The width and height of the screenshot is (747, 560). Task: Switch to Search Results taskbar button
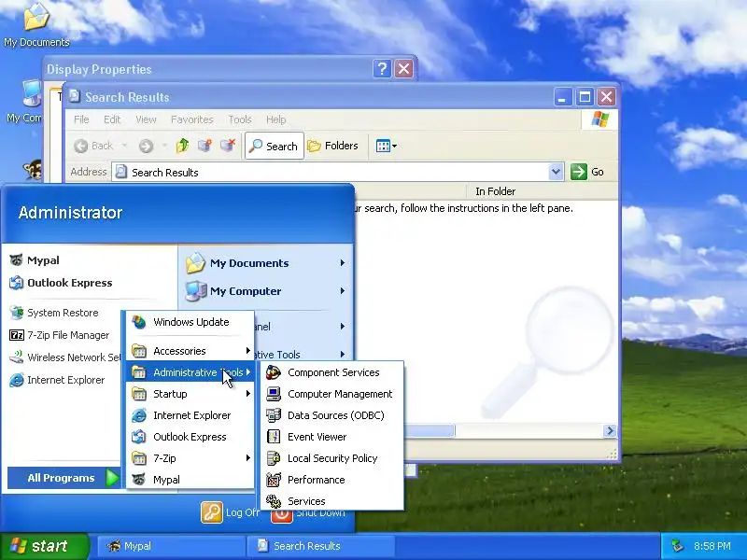pos(320,546)
